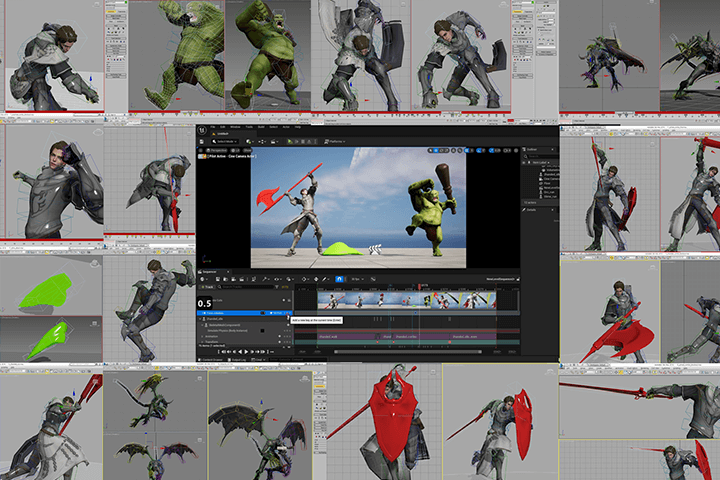
Task: Click the Outliner search field
Action: (x=541, y=157)
